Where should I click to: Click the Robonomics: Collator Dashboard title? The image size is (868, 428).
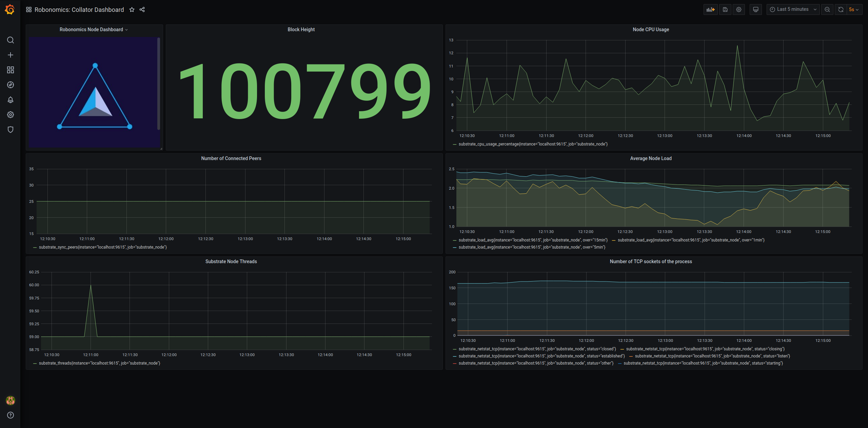[79, 9]
